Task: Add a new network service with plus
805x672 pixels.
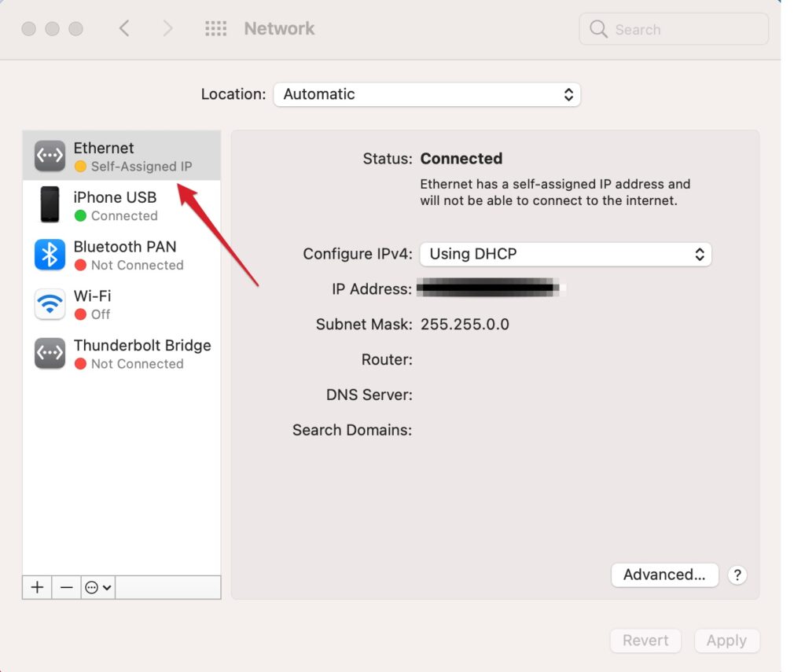Action: coord(37,586)
